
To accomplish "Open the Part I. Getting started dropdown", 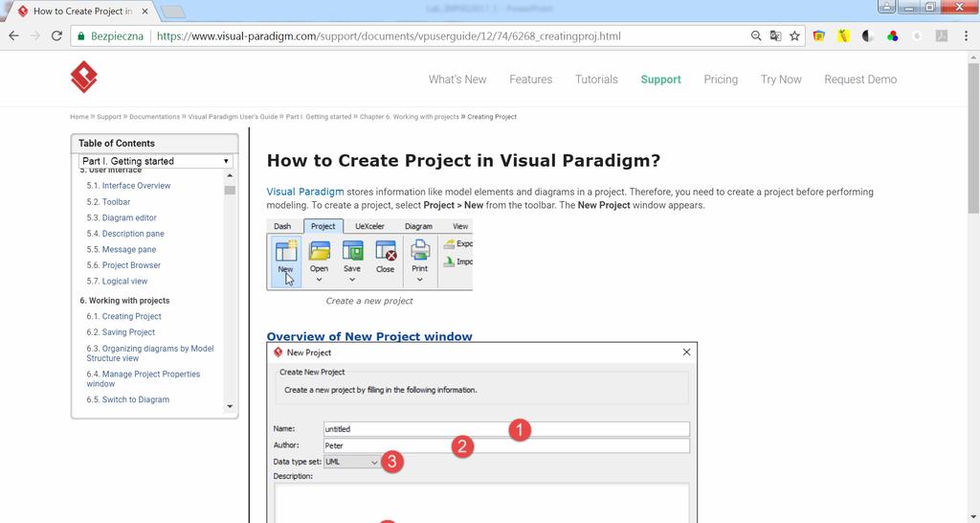I will click(x=156, y=162).
